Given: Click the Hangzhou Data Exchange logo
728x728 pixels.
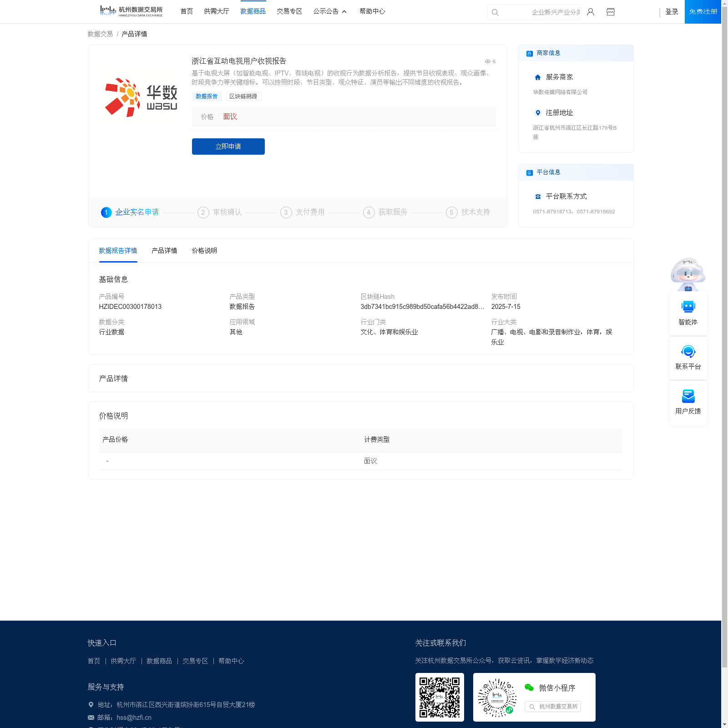Looking at the screenshot, I should pyautogui.click(x=131, y=11).
